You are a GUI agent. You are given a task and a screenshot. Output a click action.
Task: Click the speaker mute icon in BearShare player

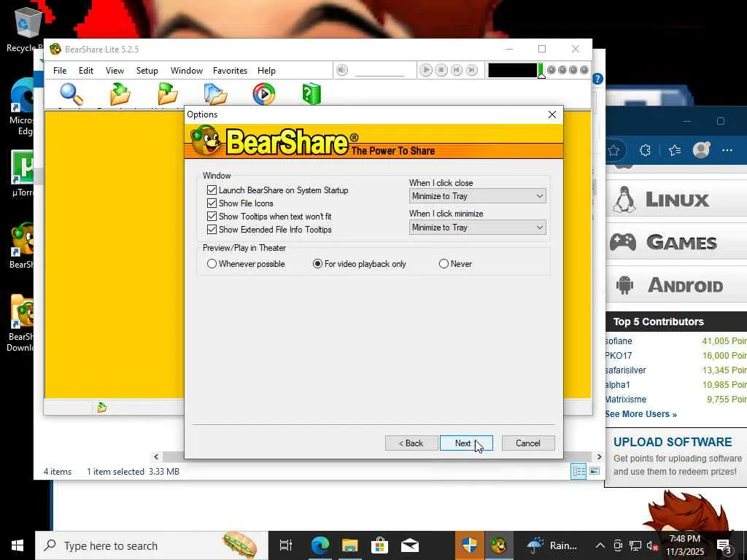(342, 71)
